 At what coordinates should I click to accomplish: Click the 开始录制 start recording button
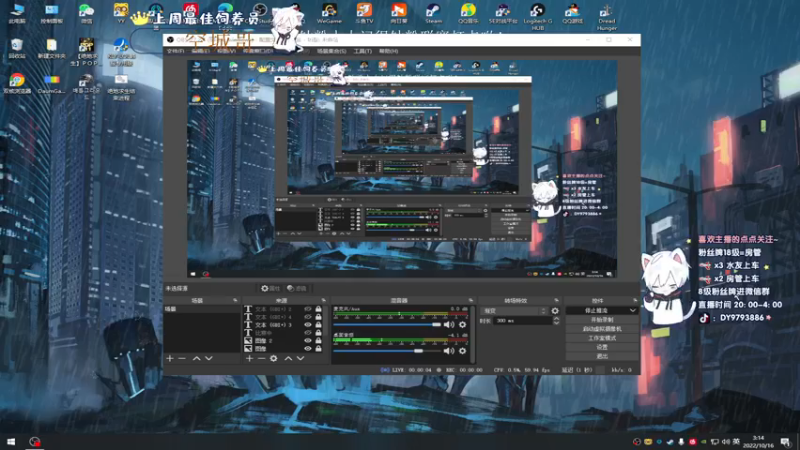(x=602, y=320)
